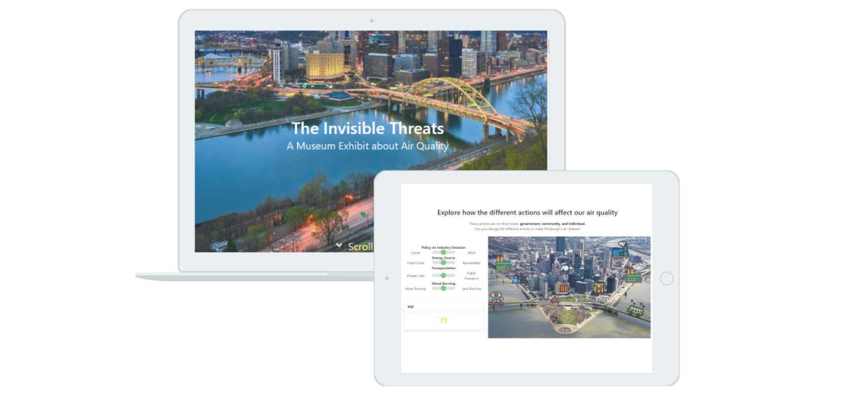Image resolution: width=868 pixels, height=395 pixels.
Task: Click the small red car near the park
Action: point(555,299)
